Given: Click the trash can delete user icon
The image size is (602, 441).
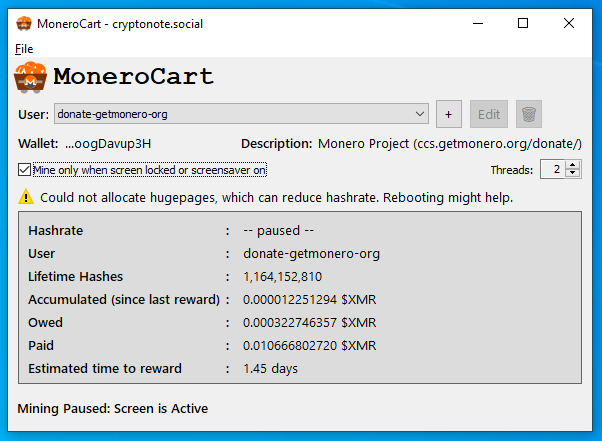Looking at the screenshot, I should point(529,114).
